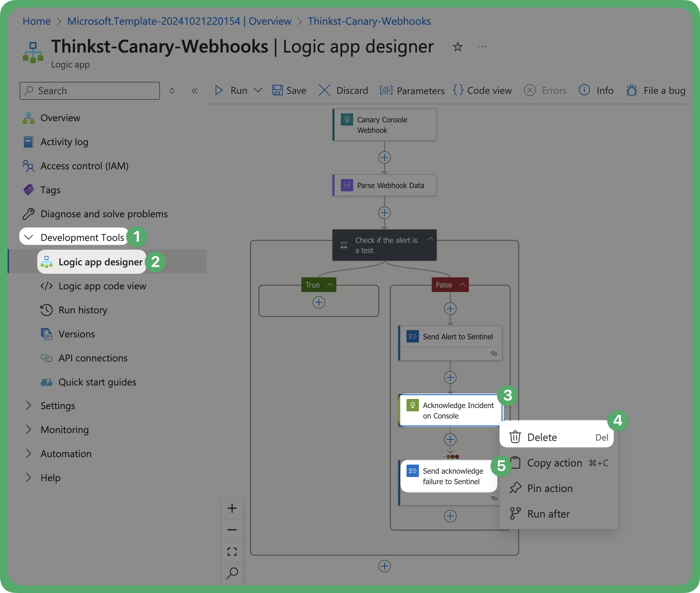Choose Run after from context menu
Viewport: 700px width, 593px height.
(x=559, y=514)
